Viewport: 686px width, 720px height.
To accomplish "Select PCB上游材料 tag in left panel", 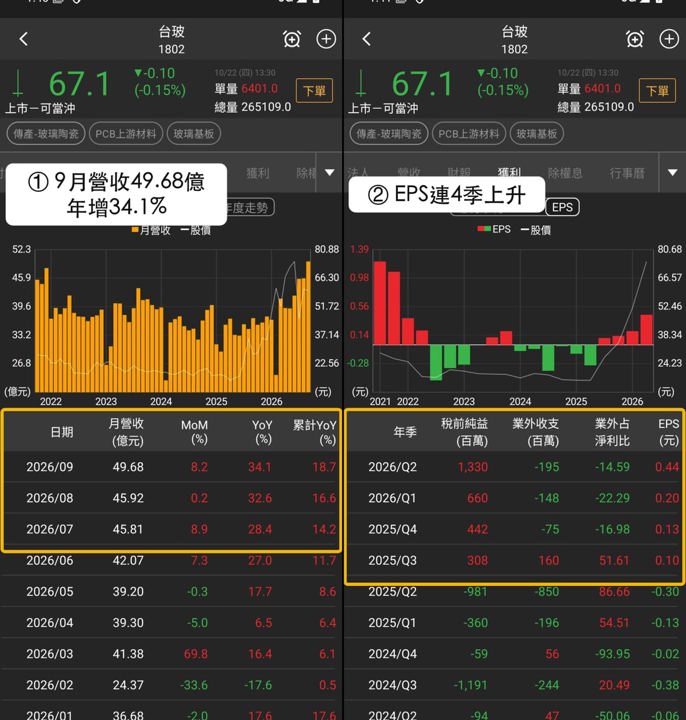I will pos(126,134).
